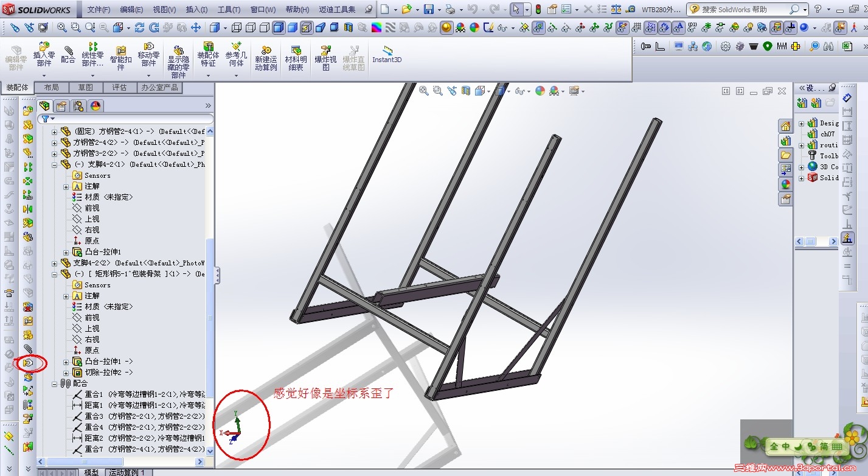This screenshot has width=868, height=476.
Task: Expand the (固定) 方钢管2-4<1> tree node
Action: [x=54, y=131]
